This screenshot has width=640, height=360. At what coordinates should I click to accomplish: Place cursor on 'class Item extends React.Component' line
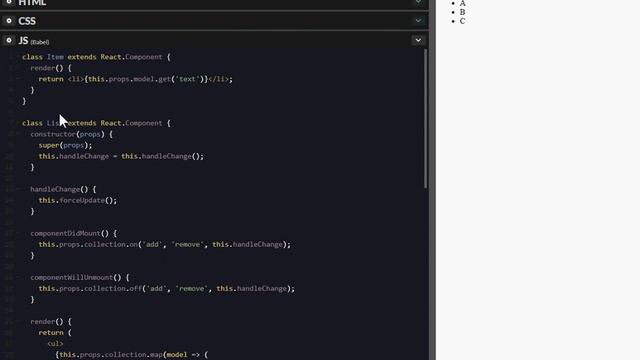click(x=96, y=57)
